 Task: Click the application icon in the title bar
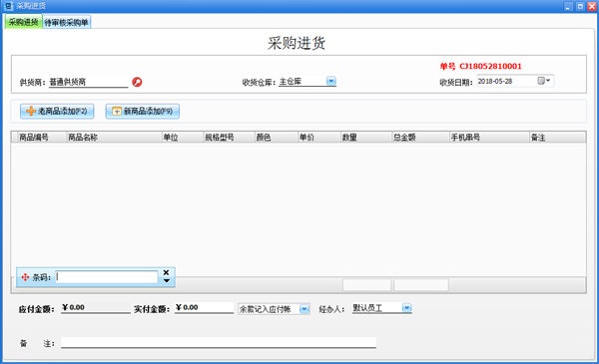tap(9, 6)
